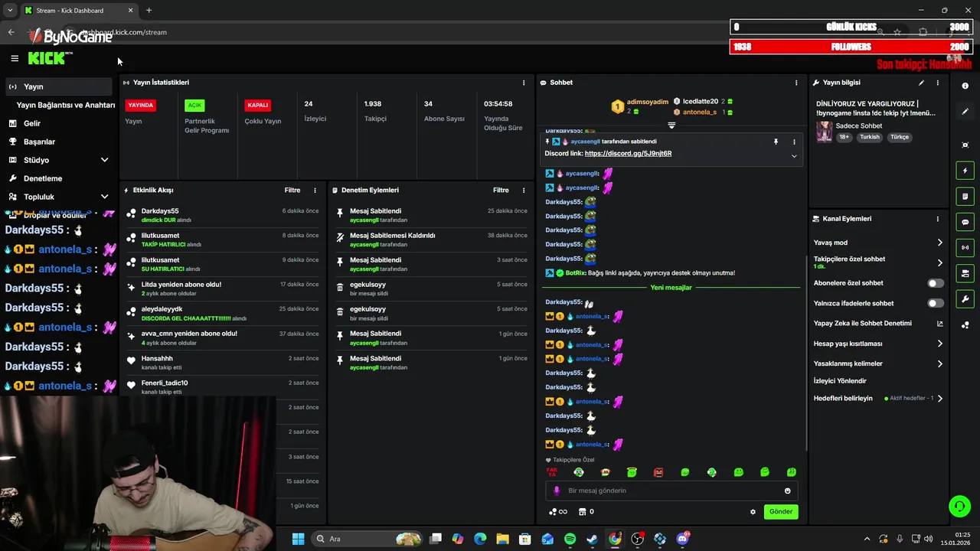Show hidden system tray icons

867,539
